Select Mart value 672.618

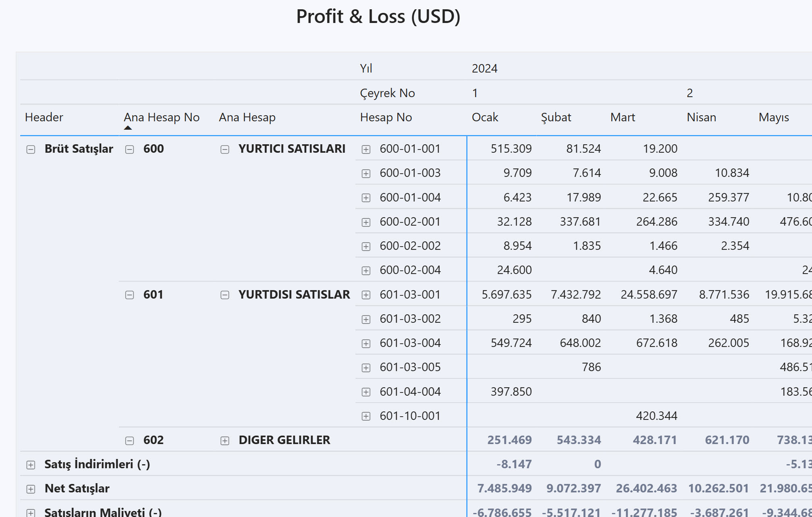[657, 343]
